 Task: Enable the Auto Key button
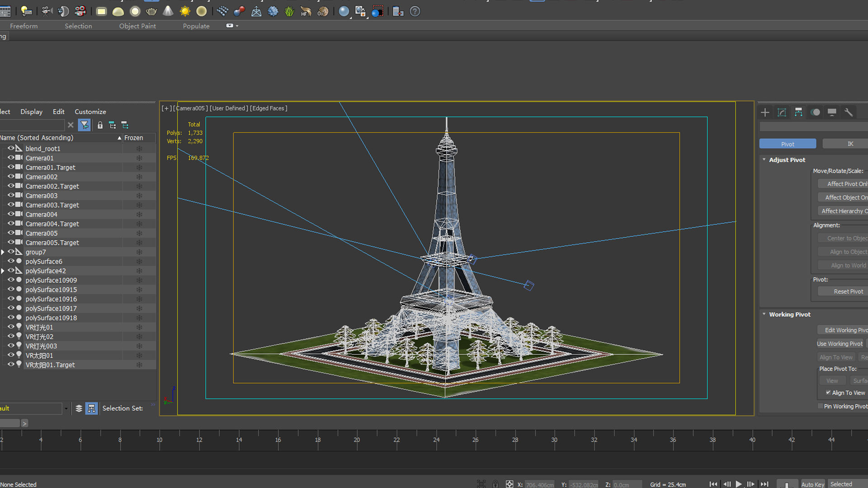click(x=813, y=484)
